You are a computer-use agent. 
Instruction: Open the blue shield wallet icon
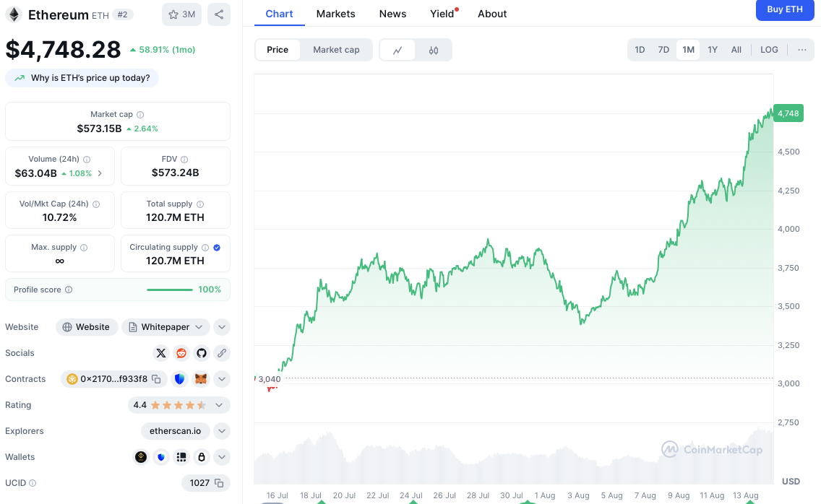[161, 457]
